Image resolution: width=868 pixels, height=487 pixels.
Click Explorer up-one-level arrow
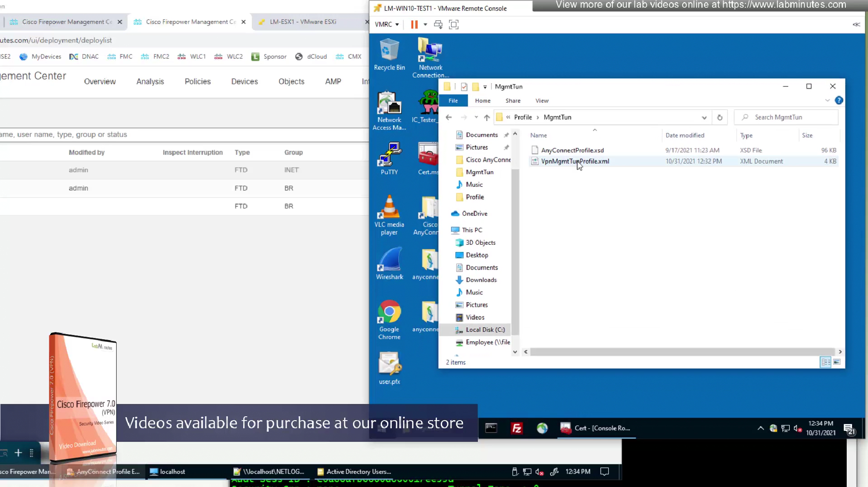click(x=487, y=117)
